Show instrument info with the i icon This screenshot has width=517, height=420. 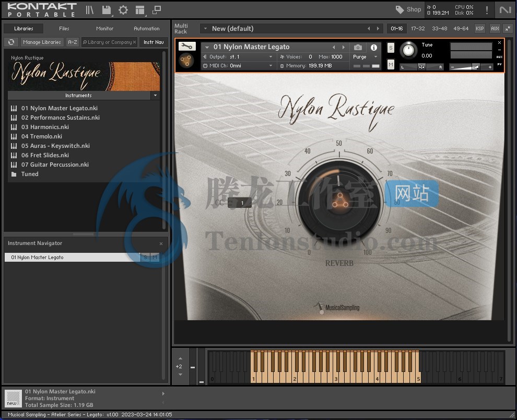(374, 47)
